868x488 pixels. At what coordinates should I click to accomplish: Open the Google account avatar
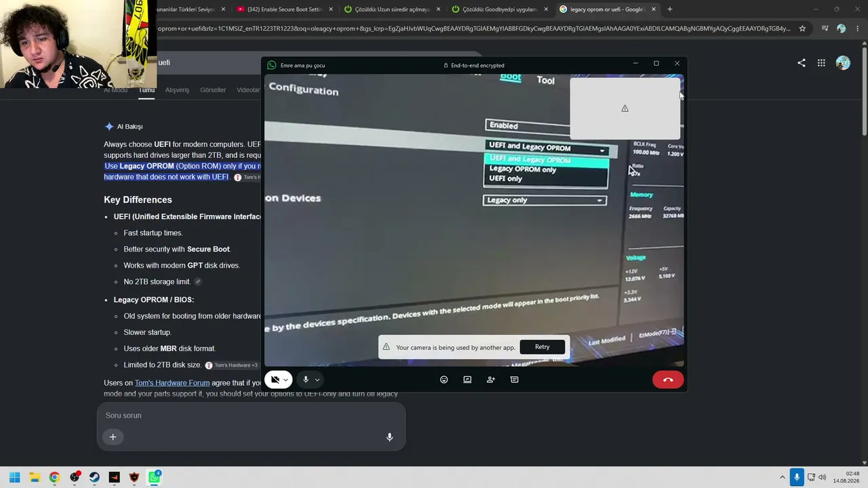pos(843,63)
